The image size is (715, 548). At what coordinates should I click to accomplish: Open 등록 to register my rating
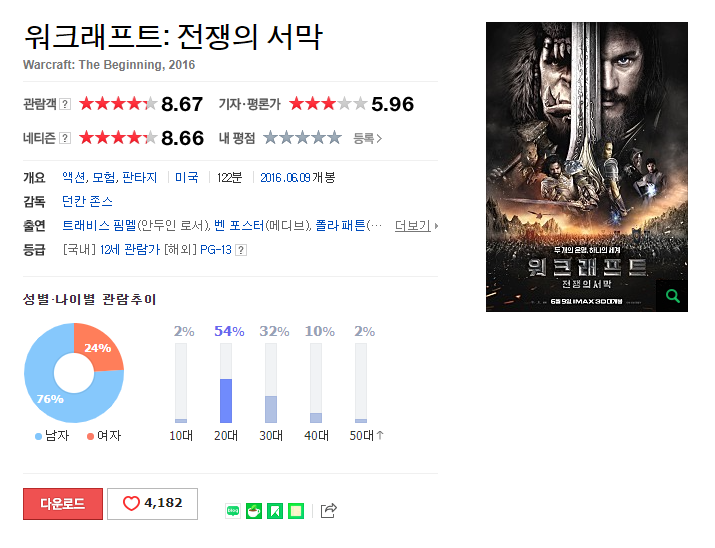pos(367,138)
